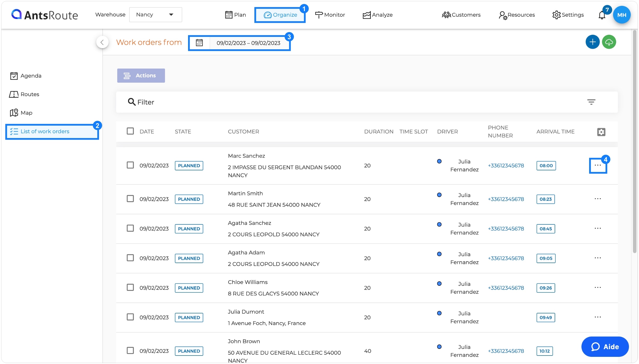Call Marc Sanchez's phone number link
This screenshot has width=639, height=364.
click(x=506, y=166)
